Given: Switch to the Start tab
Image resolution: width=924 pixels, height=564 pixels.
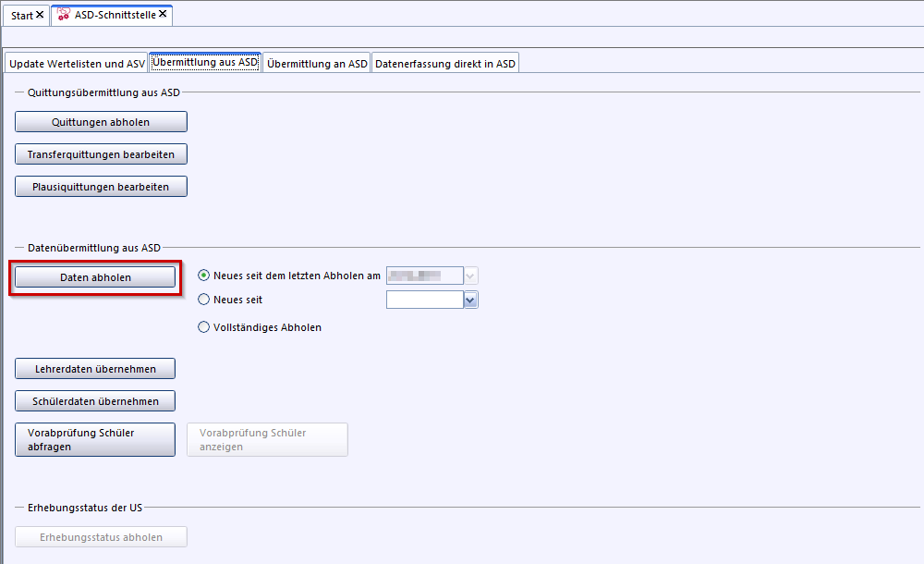Looking at the screenshot, I should coord(21,16).
